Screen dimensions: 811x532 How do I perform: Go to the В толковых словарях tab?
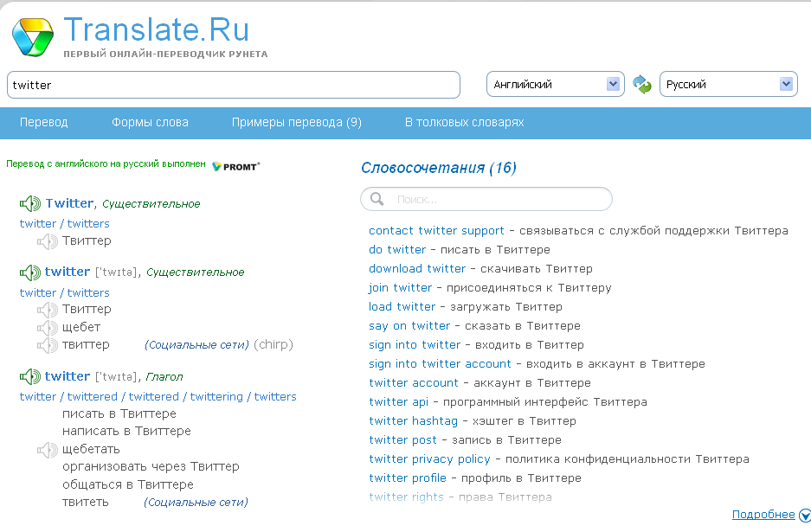pyautogui.click(x=465, y=123)
